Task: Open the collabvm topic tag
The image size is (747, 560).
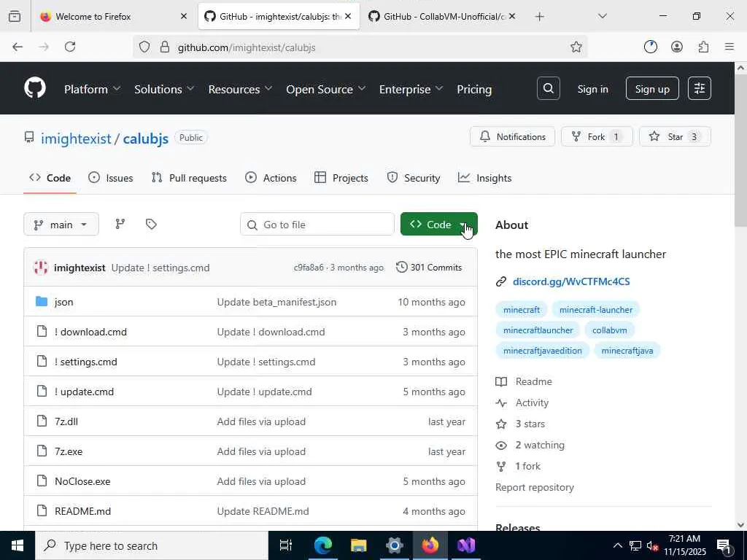Action: click(x=609, y=330)
